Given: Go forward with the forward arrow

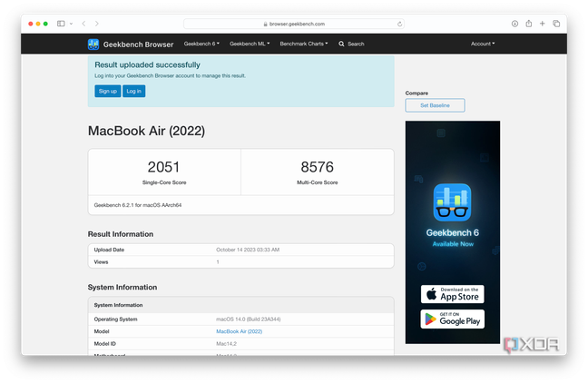Looking at the screenshot, I should [97, 24].
